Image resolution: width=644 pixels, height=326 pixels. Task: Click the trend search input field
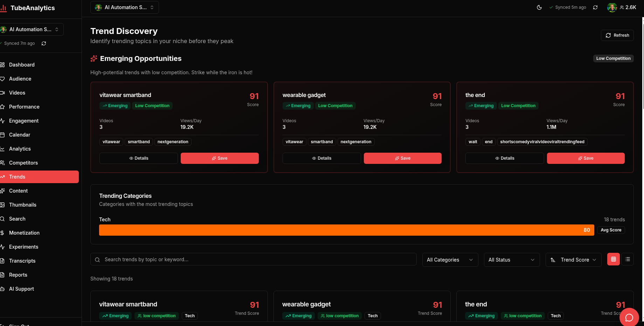pyautogui.click(x=253, y=259)
